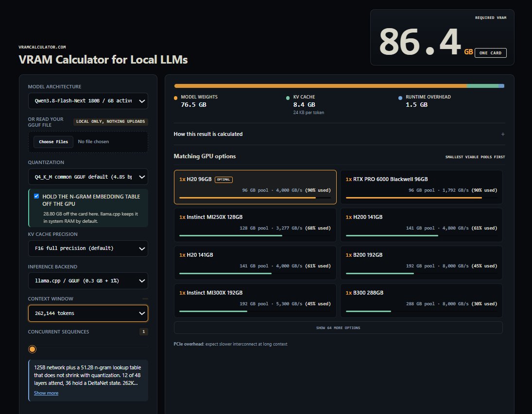This screenshot has height=414, width=532.
Task: Click Smallest viable pools first label
Action: coord(475,157)
